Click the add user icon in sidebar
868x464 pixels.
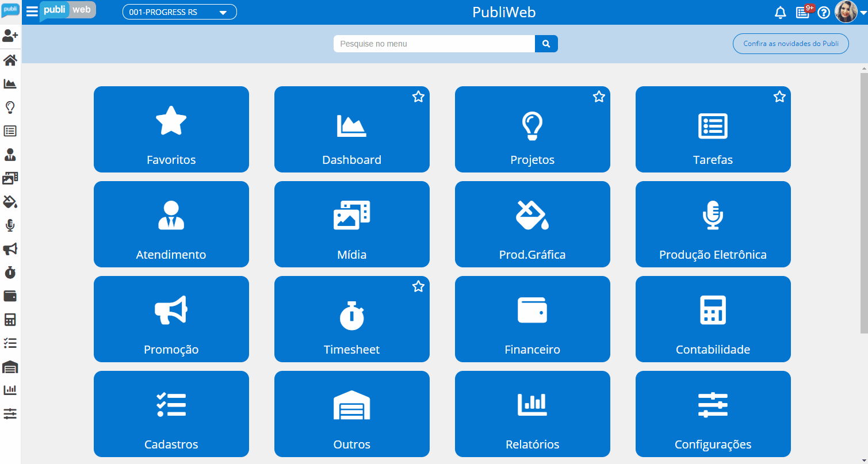10,36
